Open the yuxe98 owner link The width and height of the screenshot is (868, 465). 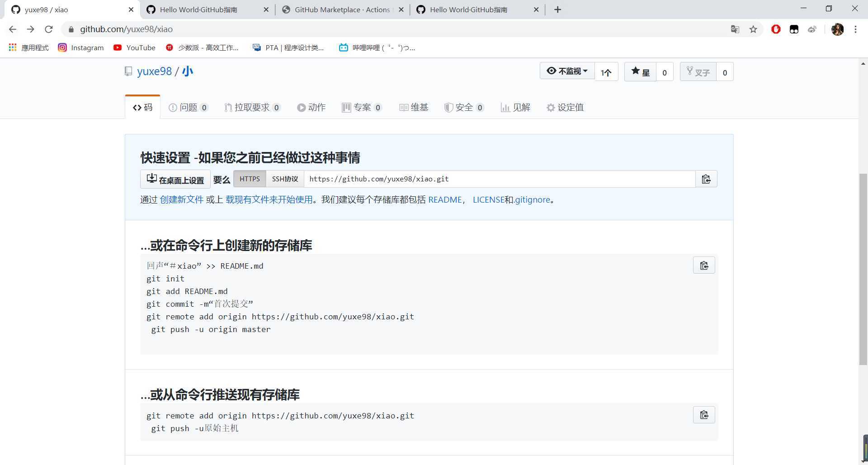coord(154,71)
